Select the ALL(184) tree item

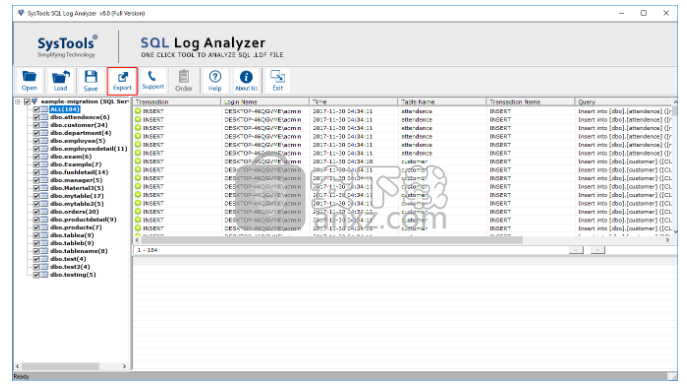coord(64,109)
